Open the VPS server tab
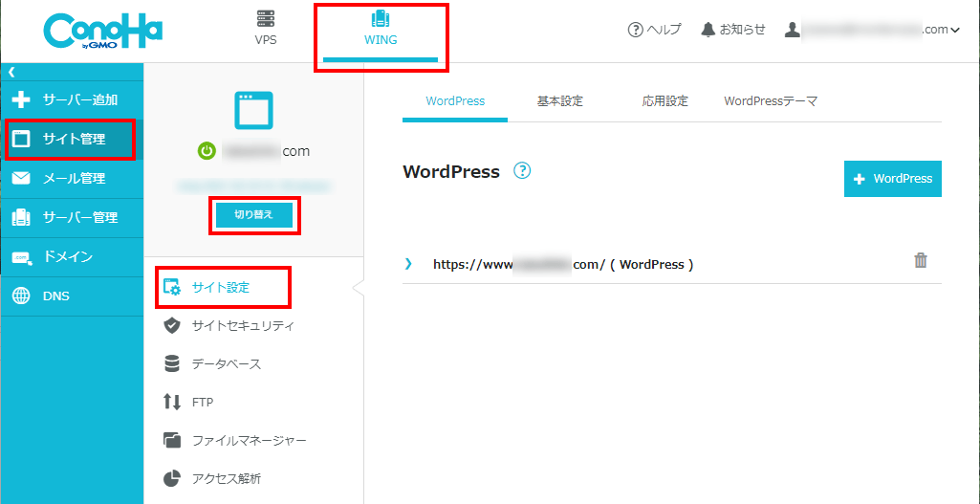Viewport: 980px width, 504px height. pos(266,30)
